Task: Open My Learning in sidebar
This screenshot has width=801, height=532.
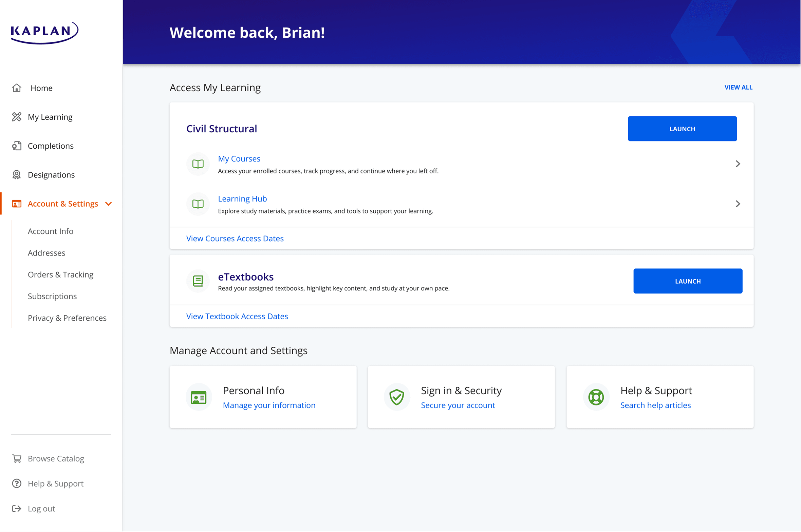Action: 50,117
